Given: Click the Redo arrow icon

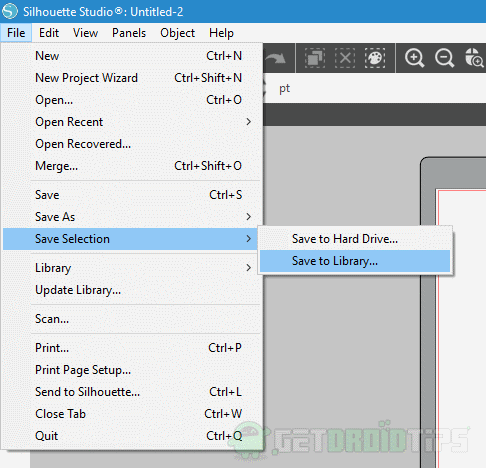Looking at the screenshot, I should [x=275, y=59].
